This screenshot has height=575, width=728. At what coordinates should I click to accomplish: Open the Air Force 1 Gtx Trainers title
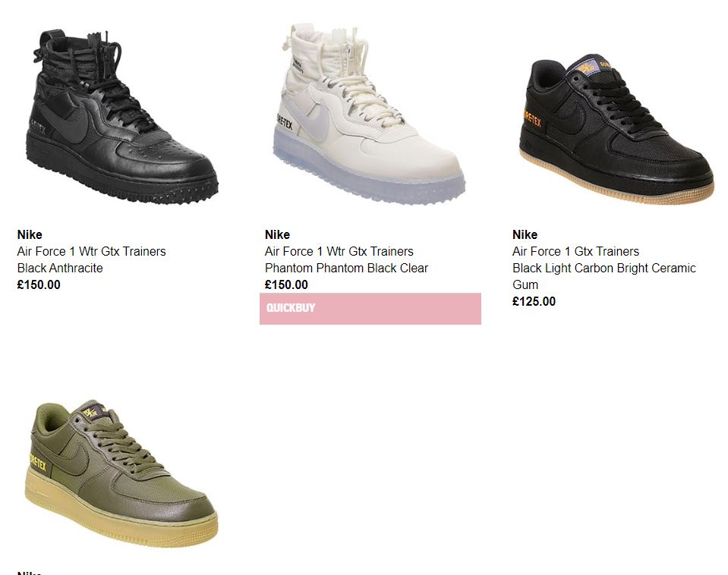tap(575, 251)
